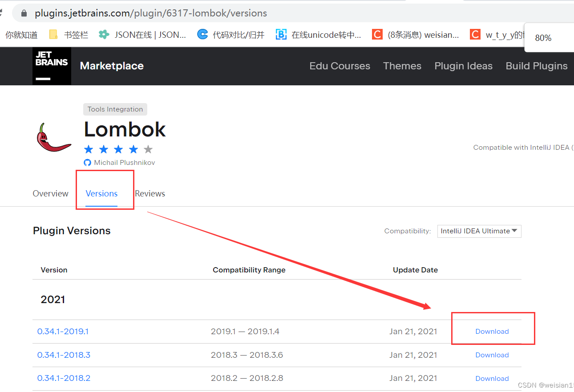574x392 pixels.
Task: Click the browser address bar URL
Action: 151,13
